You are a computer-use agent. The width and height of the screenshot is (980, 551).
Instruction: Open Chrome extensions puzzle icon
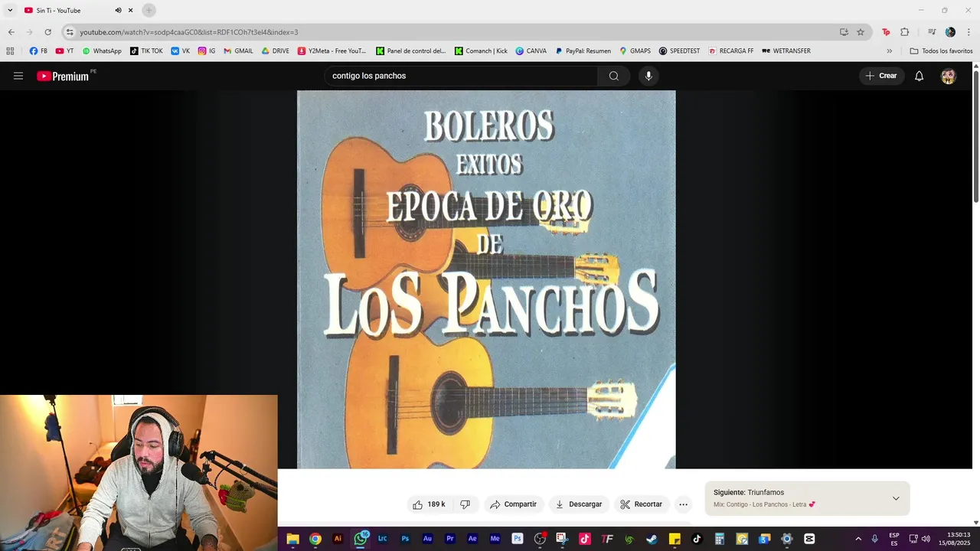[904, 32]
